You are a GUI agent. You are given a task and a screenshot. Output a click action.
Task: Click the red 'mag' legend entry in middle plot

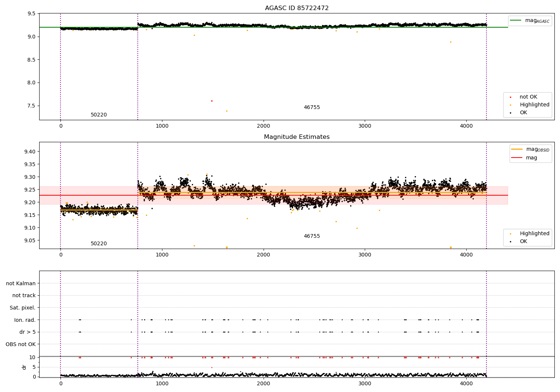[524, 158]
